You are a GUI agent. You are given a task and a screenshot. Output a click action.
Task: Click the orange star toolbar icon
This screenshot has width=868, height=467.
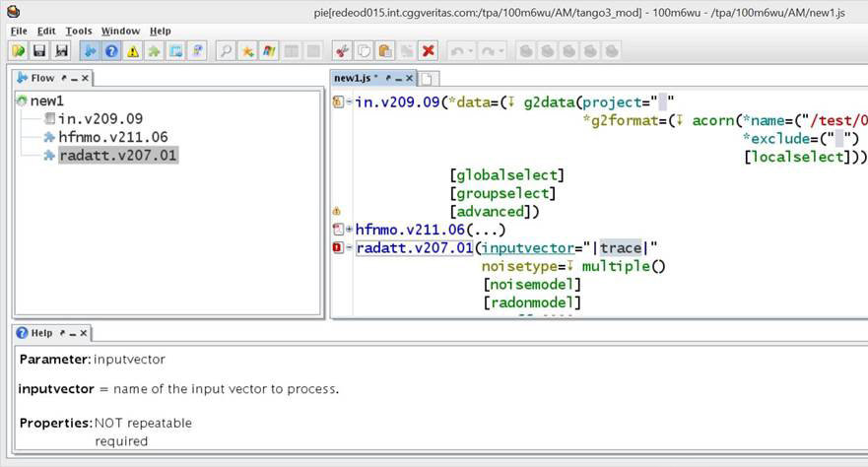click(247, 51)
